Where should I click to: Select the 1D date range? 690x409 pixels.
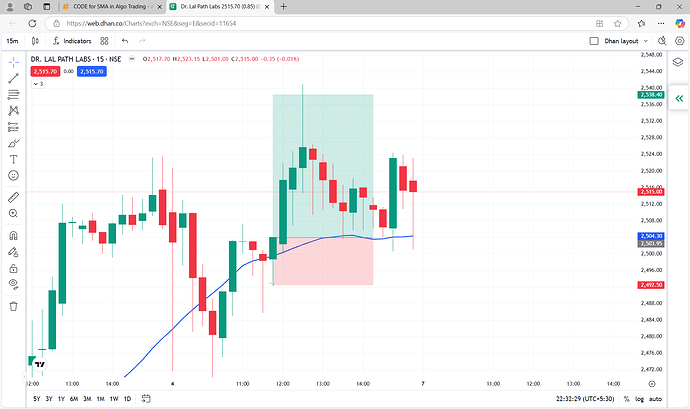click(x=127, y=399)
